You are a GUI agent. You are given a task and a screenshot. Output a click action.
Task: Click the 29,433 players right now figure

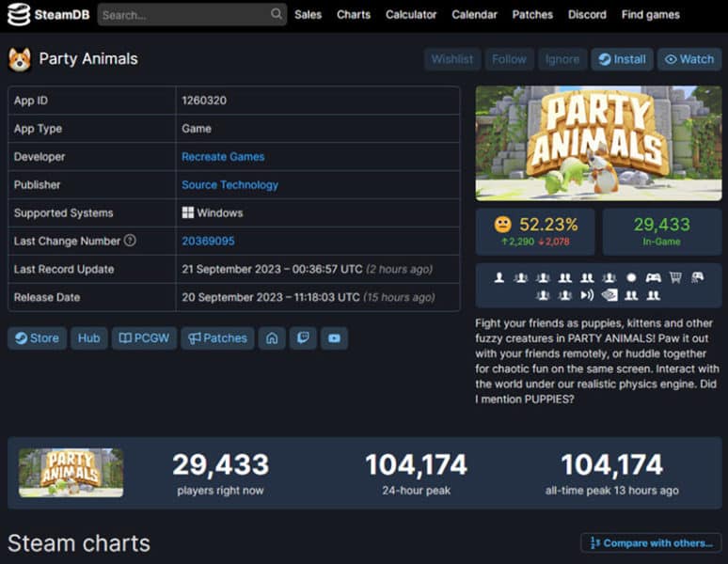(220, 464)
